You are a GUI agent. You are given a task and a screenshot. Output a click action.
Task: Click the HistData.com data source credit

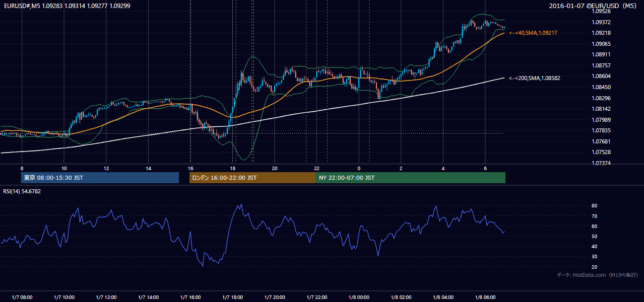597,275
